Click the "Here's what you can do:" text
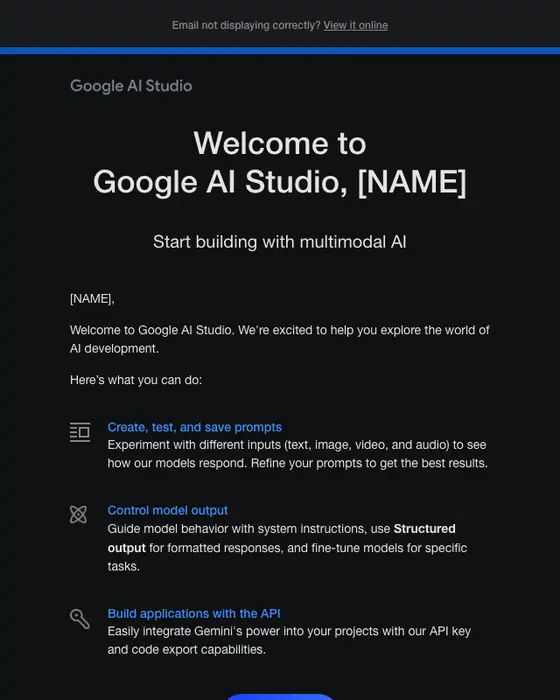 tap(136, 380)
